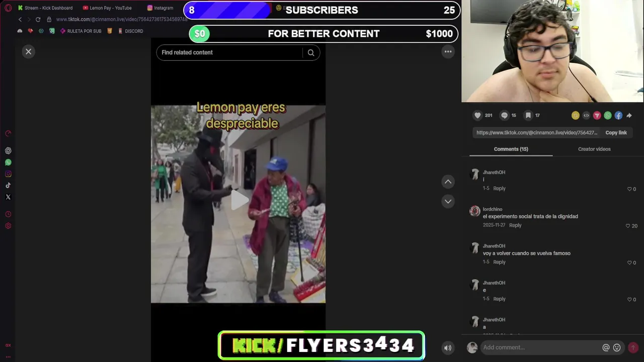Like the comment "voy a volver cuando se vuelva famoso"
The width and height of the screenshot is (644, 362).
(x=629, y=262)
